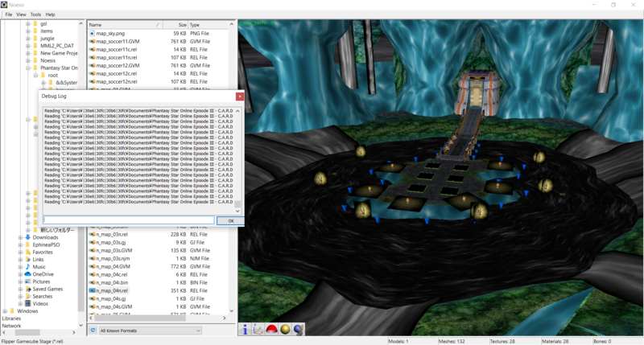Select file n_map_04c.rel

pos(112,274)
